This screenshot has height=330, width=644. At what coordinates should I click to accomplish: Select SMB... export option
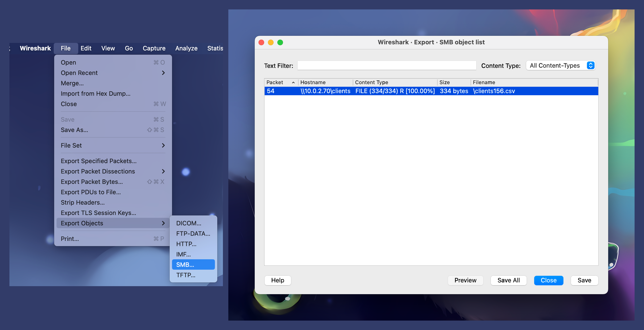point(193,264)
